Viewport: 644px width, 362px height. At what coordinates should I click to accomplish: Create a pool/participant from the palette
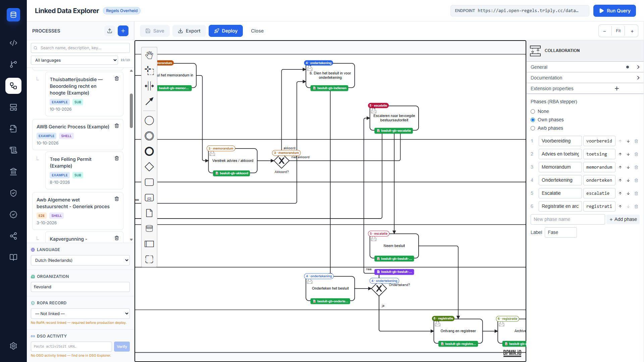click(149, 244)
